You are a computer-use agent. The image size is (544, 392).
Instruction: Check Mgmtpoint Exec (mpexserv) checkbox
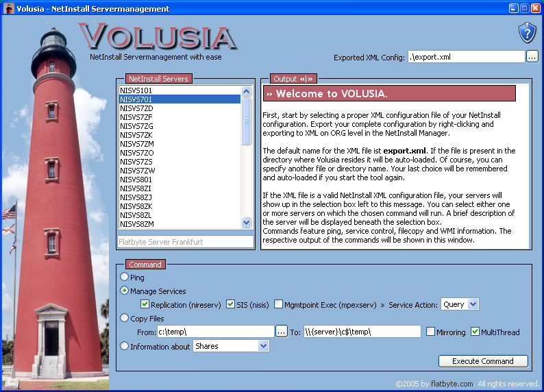point(278,304)
